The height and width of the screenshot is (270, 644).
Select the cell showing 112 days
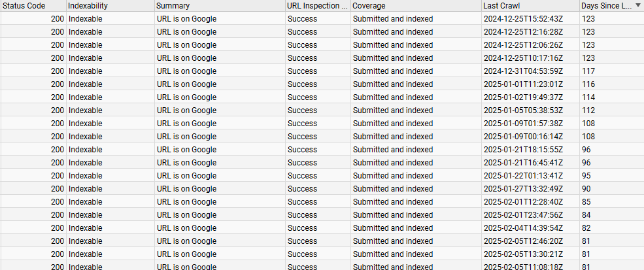pos(588,110)
